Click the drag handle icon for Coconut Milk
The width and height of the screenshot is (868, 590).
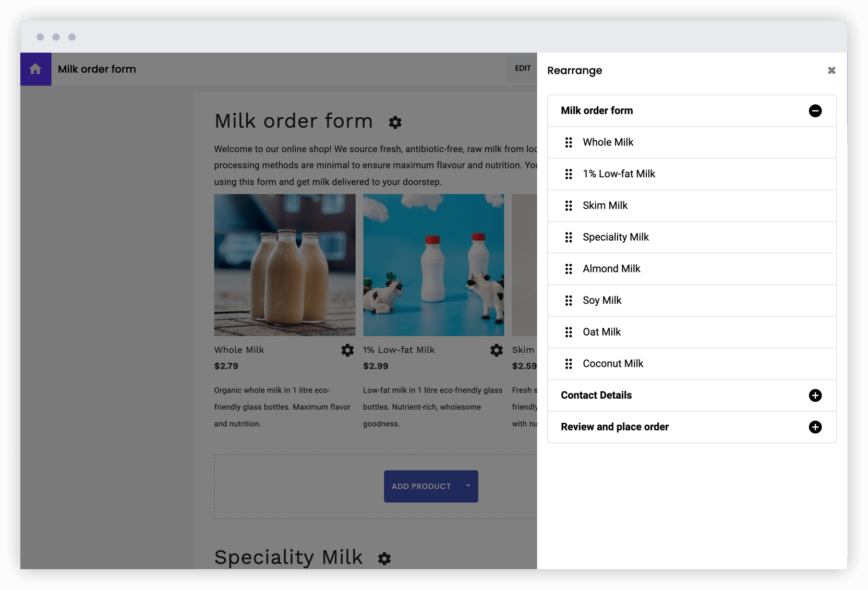569,364
